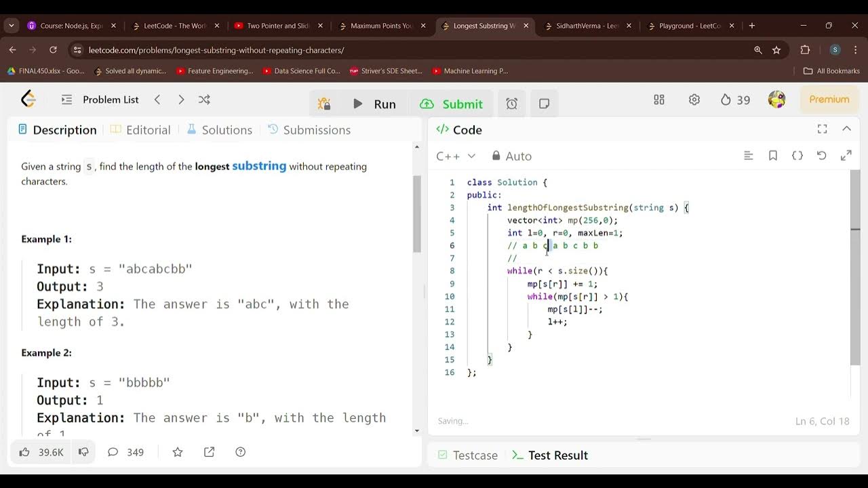The image size is (868, 488).
Task: Like the problem, 39.6K thumbs up
Action: (41, 452)
